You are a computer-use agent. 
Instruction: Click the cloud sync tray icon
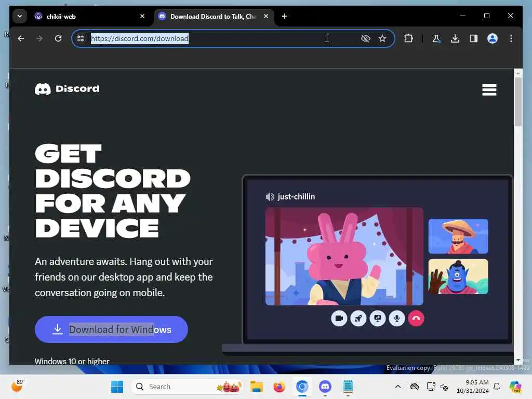pos(415,387)
